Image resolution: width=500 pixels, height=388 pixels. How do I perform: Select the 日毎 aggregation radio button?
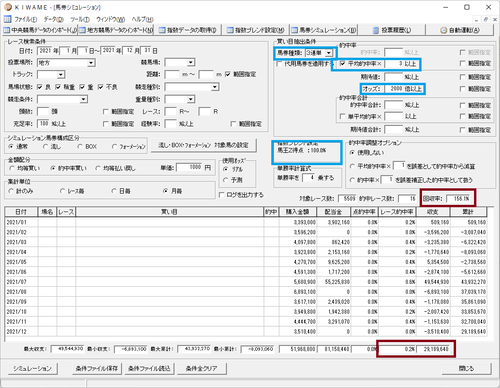[114, 191]
